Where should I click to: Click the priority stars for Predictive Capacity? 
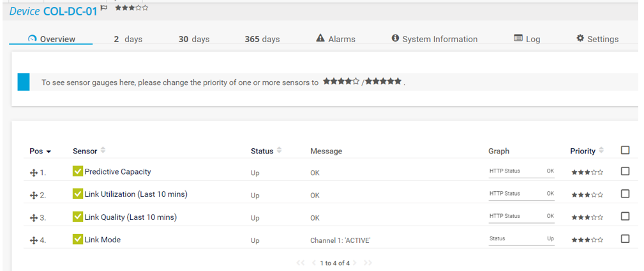[x=587, y=173]
